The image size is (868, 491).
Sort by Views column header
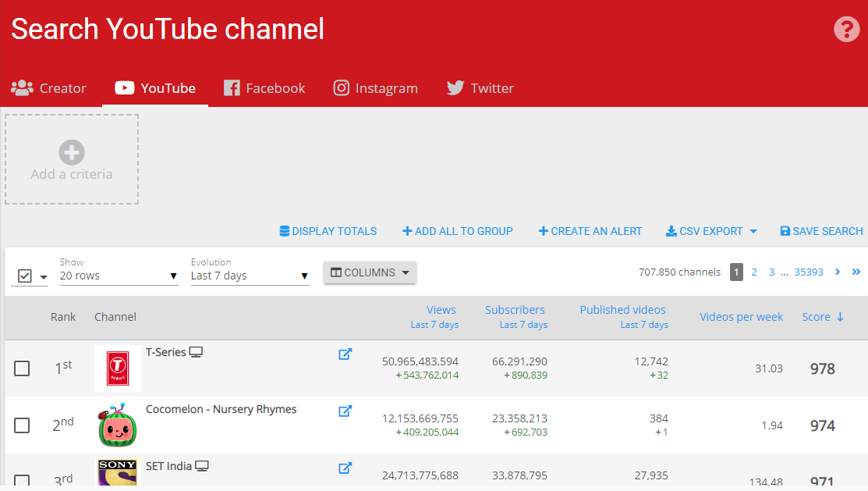441,310
